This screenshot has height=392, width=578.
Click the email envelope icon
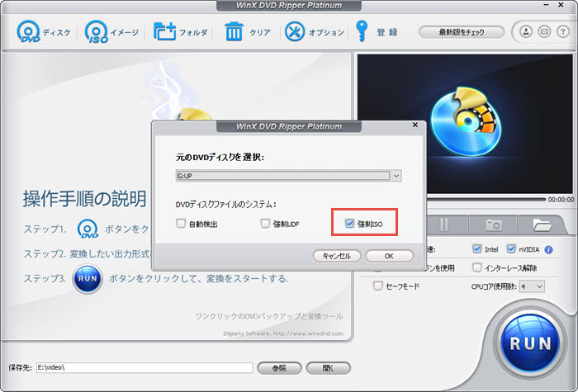(544, 31)
